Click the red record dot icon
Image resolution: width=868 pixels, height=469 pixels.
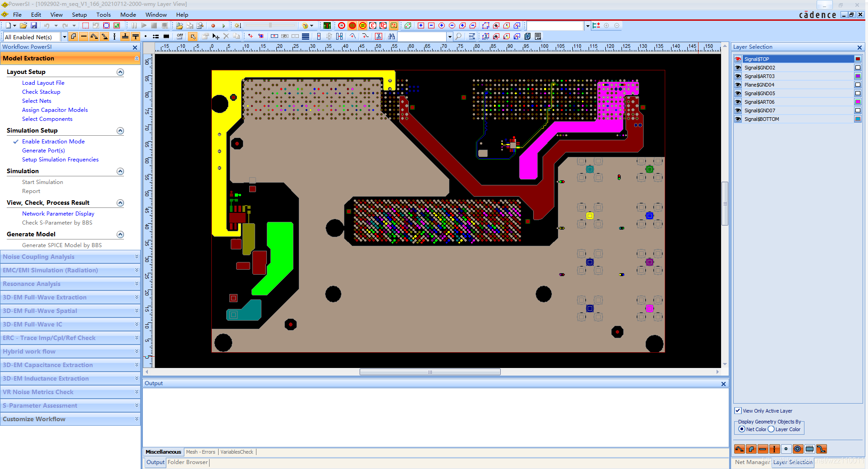[x=213, y=26]
